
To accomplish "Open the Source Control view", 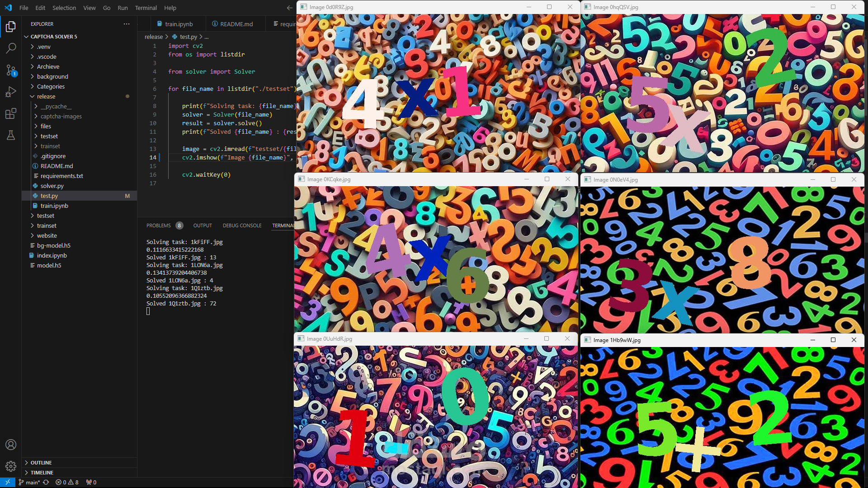I will (x=11, y=70).
